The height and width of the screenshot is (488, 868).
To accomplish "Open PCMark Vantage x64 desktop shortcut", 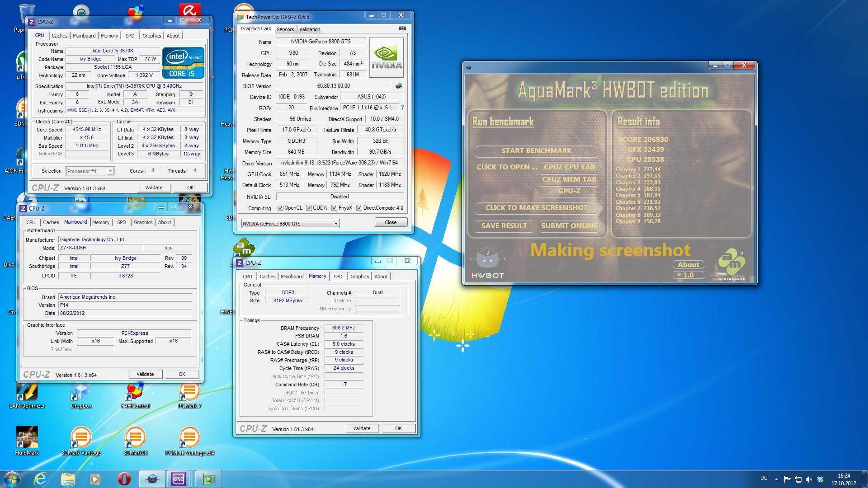I will [x=189, y=441].
